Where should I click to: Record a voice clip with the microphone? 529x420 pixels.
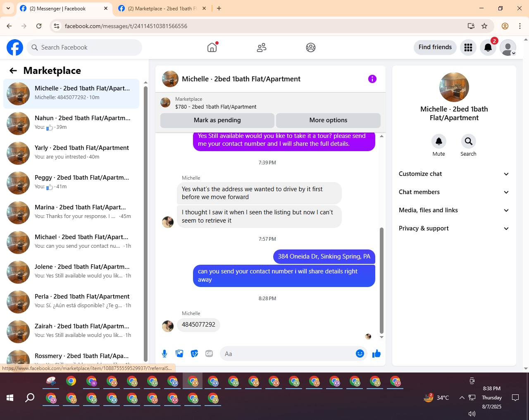164,354
